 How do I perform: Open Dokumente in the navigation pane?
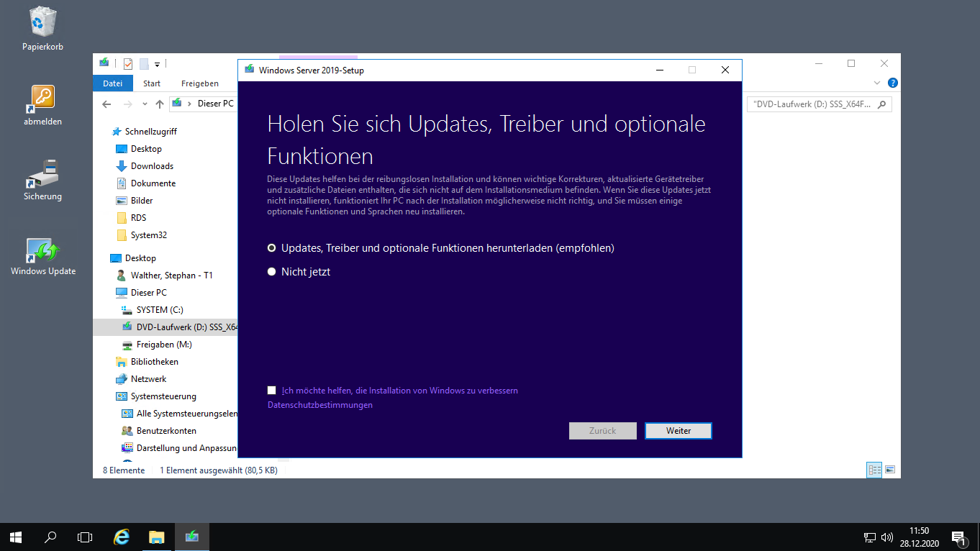click(153, 183)
